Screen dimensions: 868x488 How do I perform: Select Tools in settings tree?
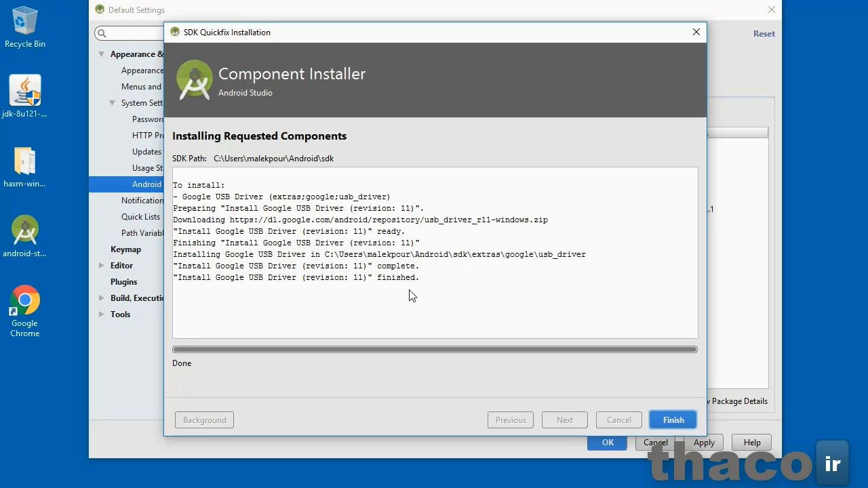click(120, 314)
